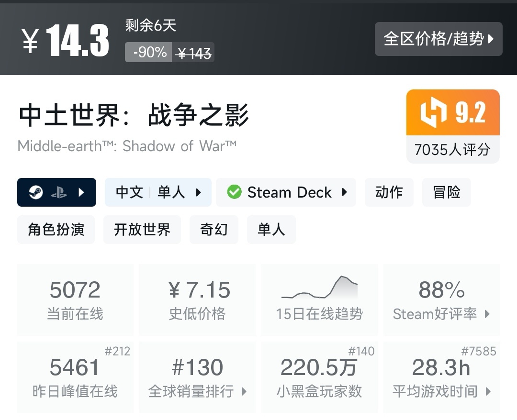The height and width of the screenshot is (420, 517).
Task: Open 全球销量排行 ranking
Action: [x=197, y=377]
